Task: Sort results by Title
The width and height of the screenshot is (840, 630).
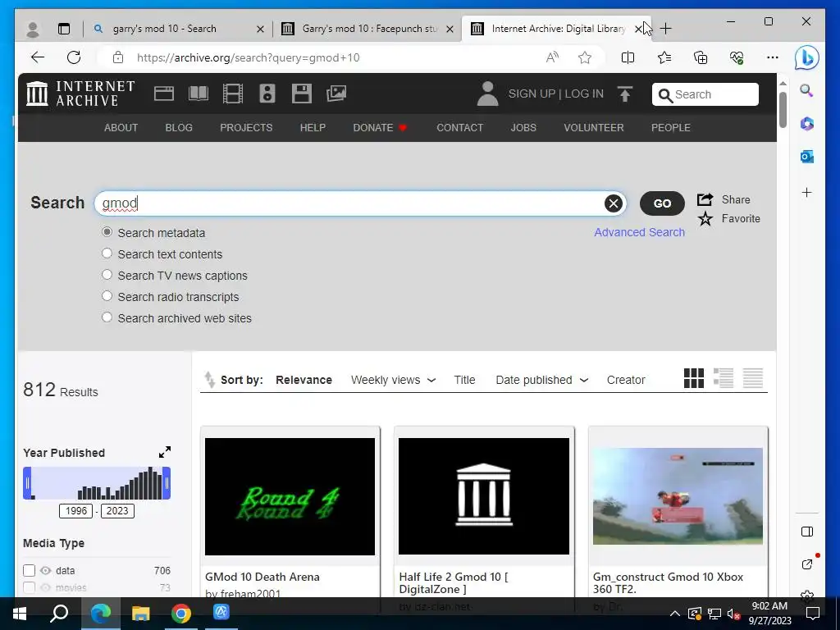Action: (464, 380)
